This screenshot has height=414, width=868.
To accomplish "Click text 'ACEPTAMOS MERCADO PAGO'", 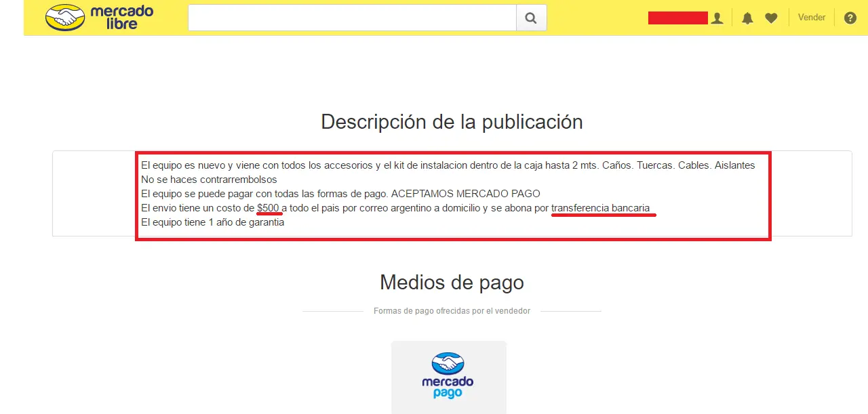I will click(x=466, y=194).
